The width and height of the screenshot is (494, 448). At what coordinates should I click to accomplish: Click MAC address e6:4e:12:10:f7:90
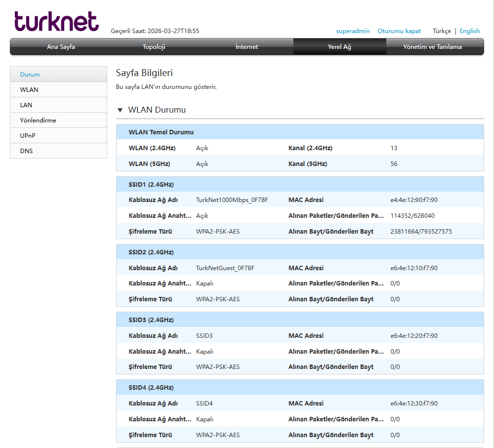(413, 268)
